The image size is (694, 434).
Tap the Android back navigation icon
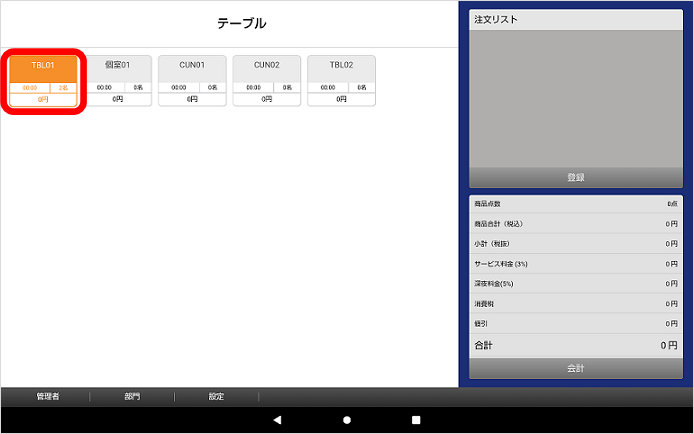coord(277,420)
